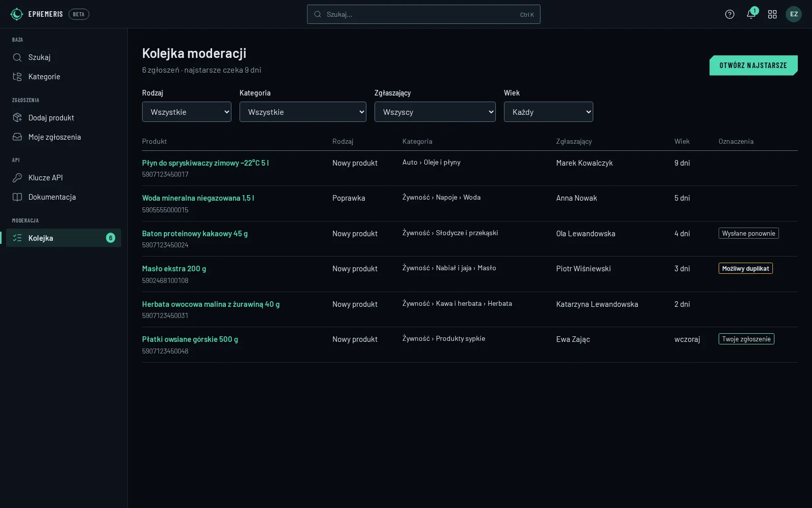Click the Możliwy duplikat tag

tap(746, 269)
